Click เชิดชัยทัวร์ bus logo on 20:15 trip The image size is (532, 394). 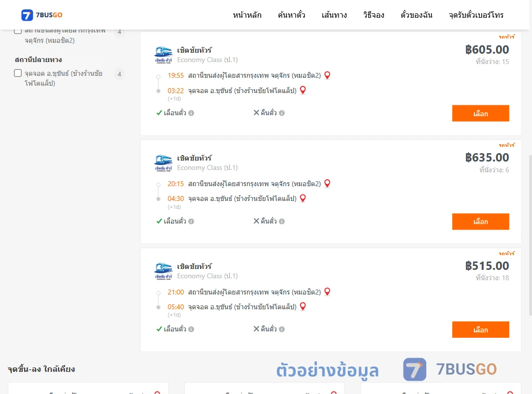pyautogui.click(x=163, y=163)
